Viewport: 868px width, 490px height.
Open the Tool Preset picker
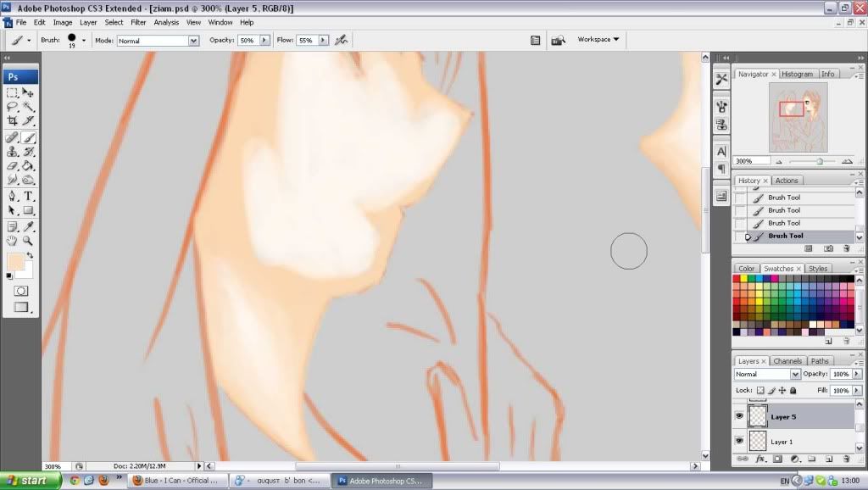point(20,41)
